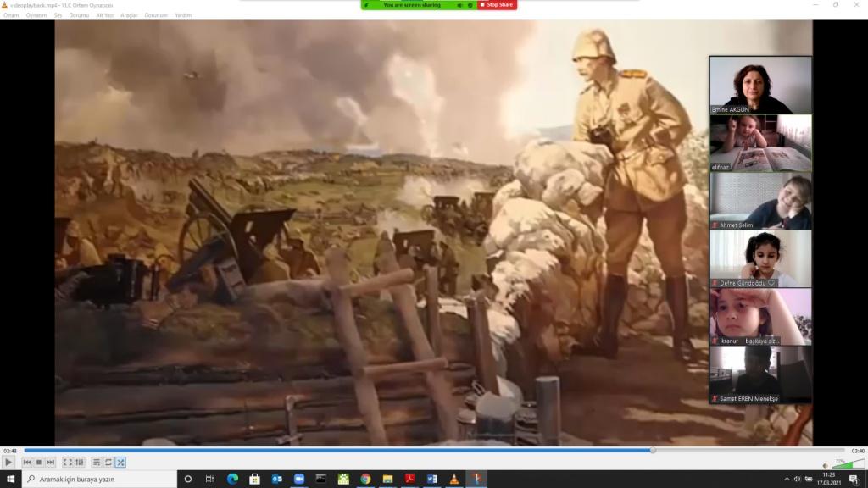This screenshot has width=868, height=488.
Task: Open the Yardım menu
Action: pyautogui.click(x=183, y=15)
